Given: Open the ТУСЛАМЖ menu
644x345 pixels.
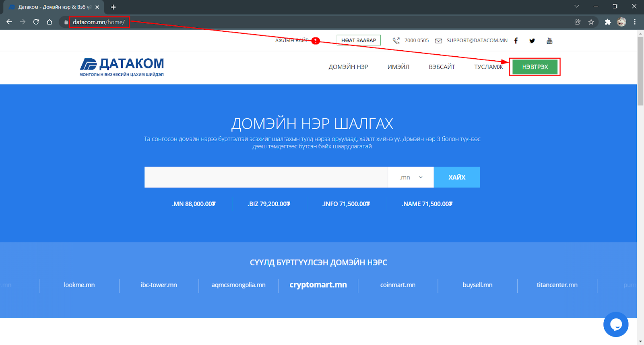Looking at the screenshot, I should pos(489,67).
